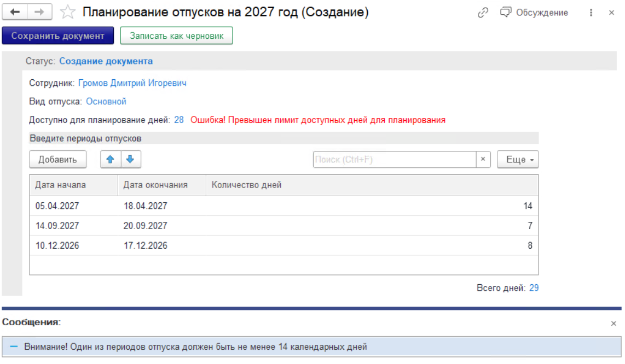Select end date 17.12.2026 cell
The image size is (625, 364).
click(x=162, y=245)
